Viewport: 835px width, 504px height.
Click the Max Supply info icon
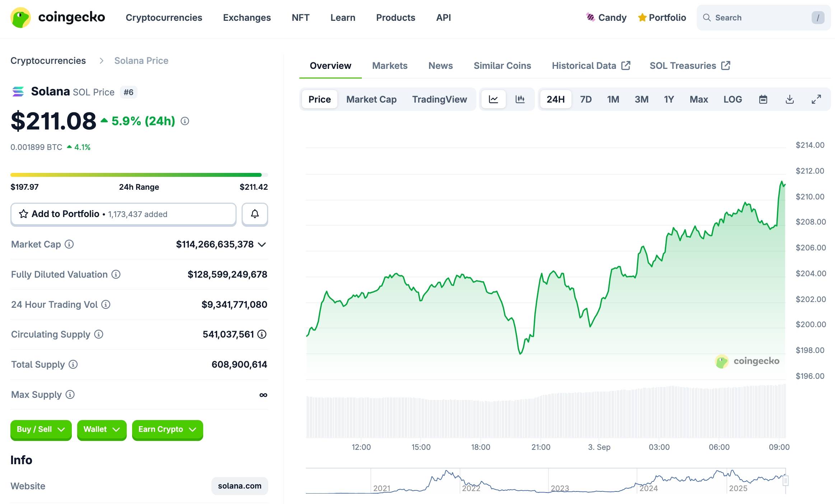(70, 395)
